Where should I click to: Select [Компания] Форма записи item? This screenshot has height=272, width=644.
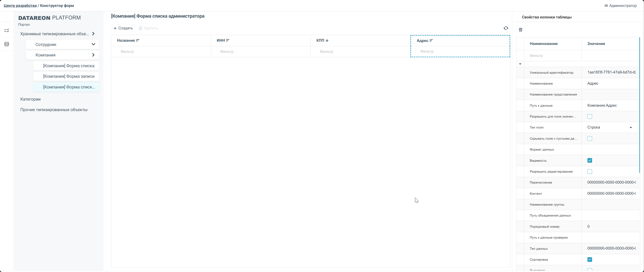pos(69,76)
